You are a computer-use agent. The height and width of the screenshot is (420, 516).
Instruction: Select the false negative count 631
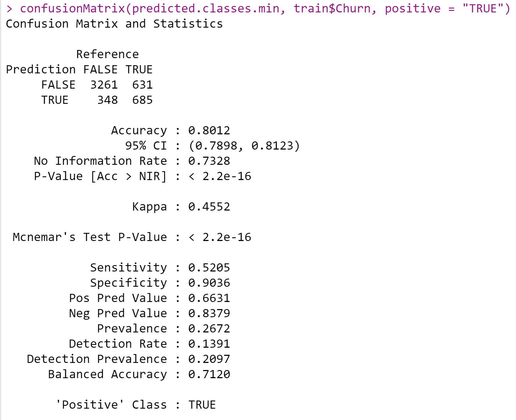(143, 85)
